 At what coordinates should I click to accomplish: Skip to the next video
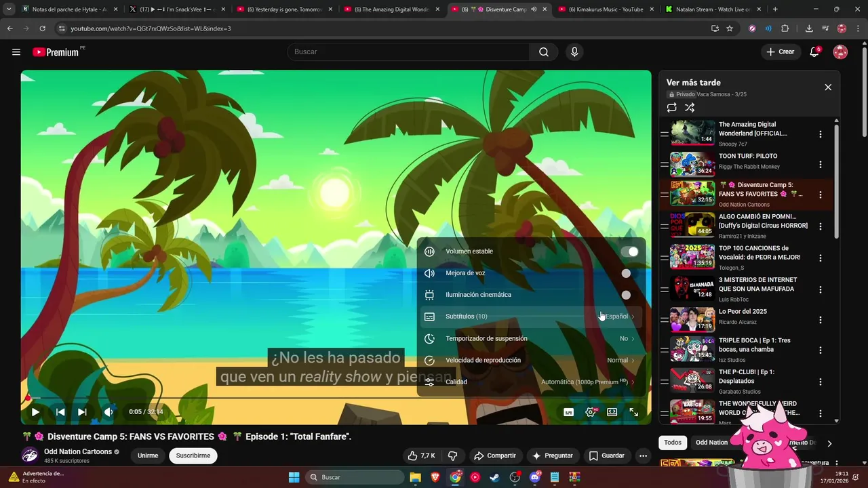(82, 411)
